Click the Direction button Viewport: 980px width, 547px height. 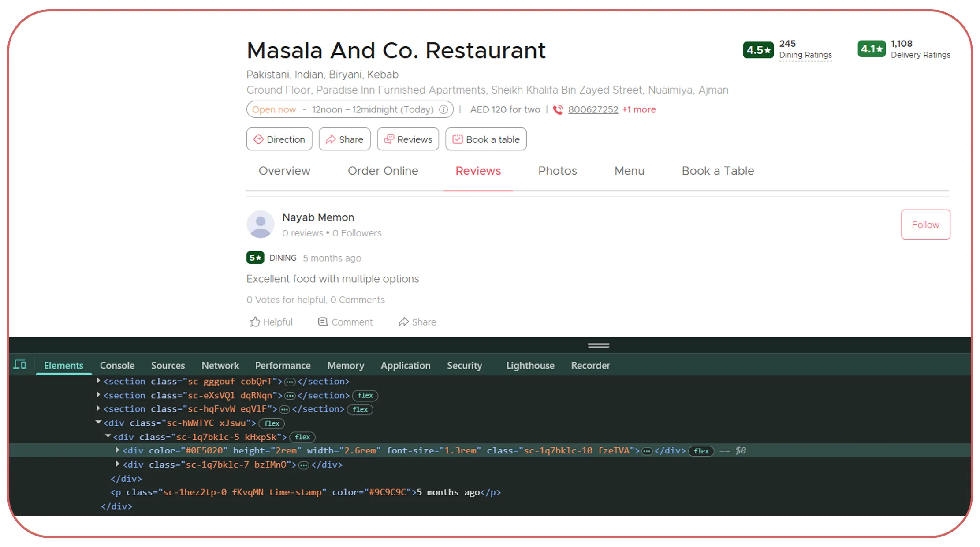coord(279,139)
